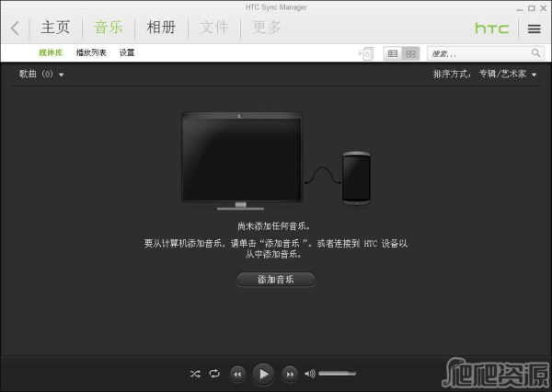Open the hamburger menu
The image size is (552, 392).
[x=534, y=29]
